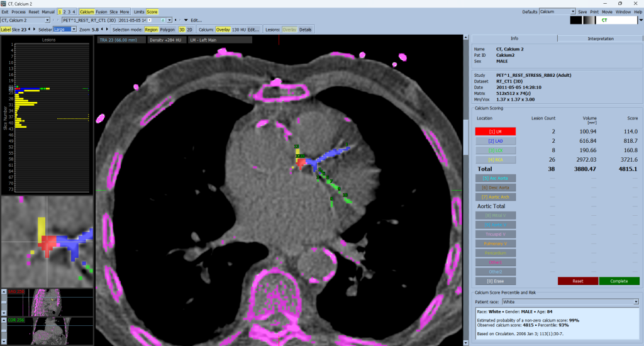Click Process in the menu bar
Viewport: 644px width, 346px height.
(x=18, y=12)
